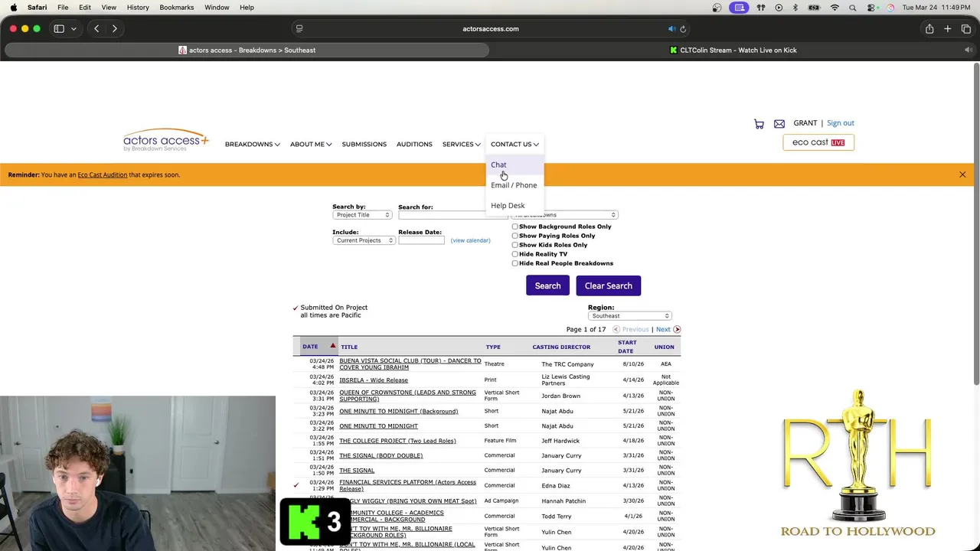Screen dimensions: 980x551
Task: Check Hide Reality TV
Action: click(515, 254)
